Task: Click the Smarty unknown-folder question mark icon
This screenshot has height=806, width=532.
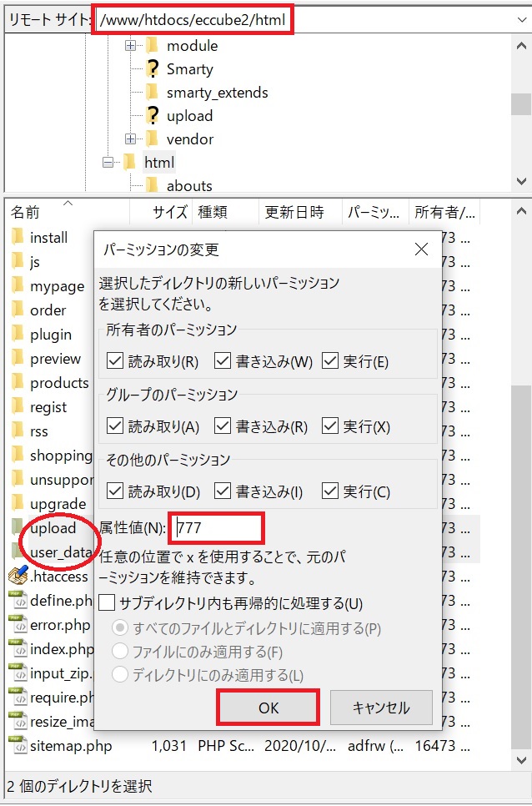Action: (152, 69)
